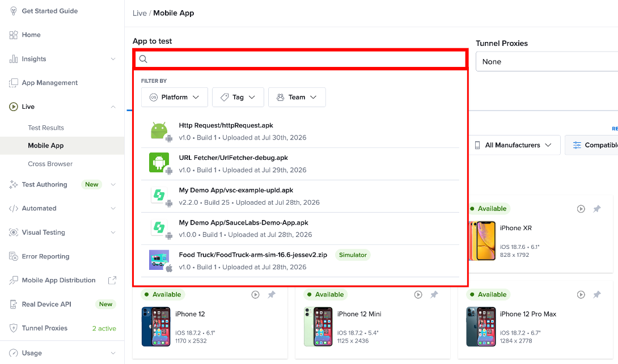Collapse the Live section chevron
The height and width of the screenshot is (364, 618).
click(113, 107)
